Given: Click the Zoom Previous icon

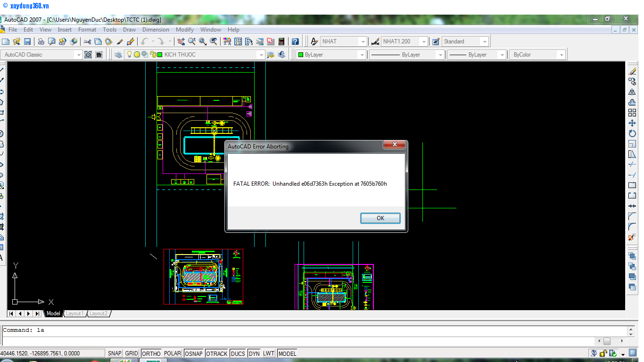Looking at the screenshot, I should pos(214,41).
